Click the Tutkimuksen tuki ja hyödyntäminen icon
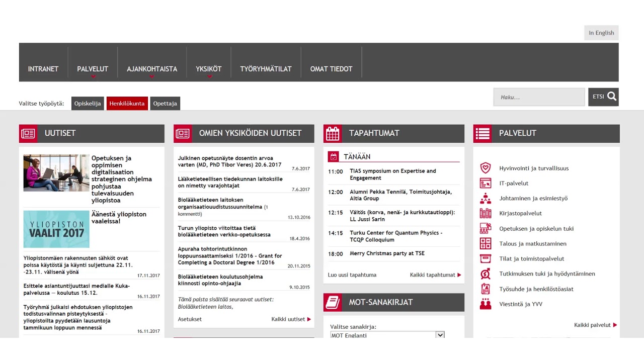Image resolution: width=644 pixels, height=362 pixels. [x=486, y=274]
